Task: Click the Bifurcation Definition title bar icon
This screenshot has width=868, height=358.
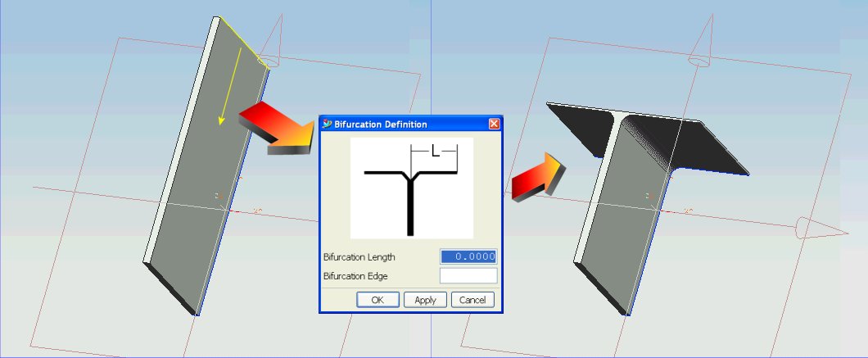Action: 328,125
